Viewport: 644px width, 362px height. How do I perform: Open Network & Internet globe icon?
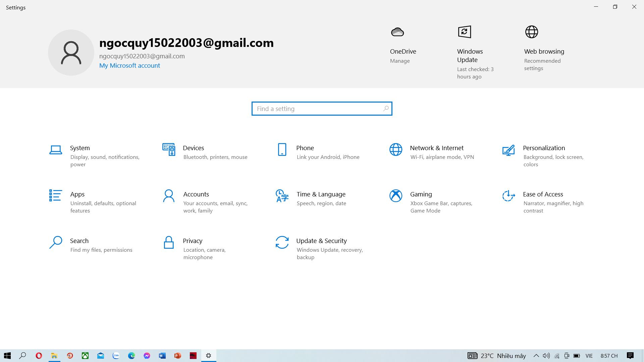click(396, 149)
